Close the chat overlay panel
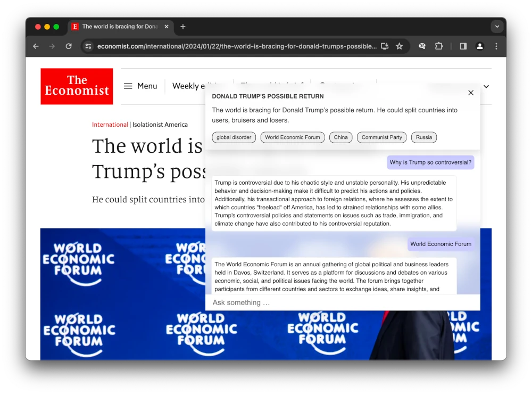This screenshot has height=394, width=532. tap(470, 93)
